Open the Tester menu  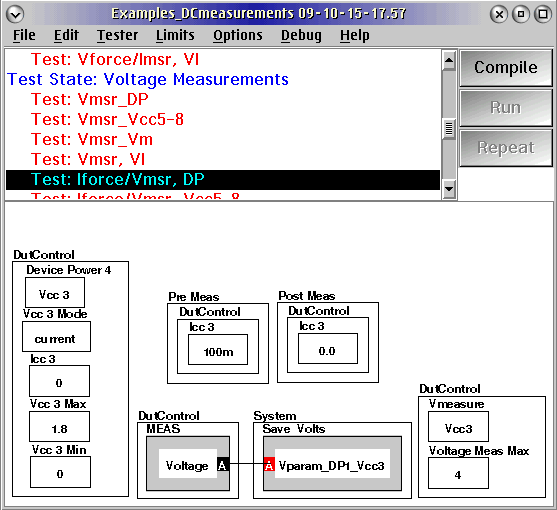(x=118, y=35)
